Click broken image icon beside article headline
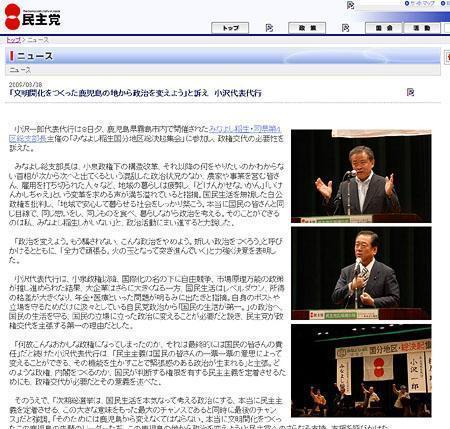This screenshot has width=450, height=429. coord(410,92)
